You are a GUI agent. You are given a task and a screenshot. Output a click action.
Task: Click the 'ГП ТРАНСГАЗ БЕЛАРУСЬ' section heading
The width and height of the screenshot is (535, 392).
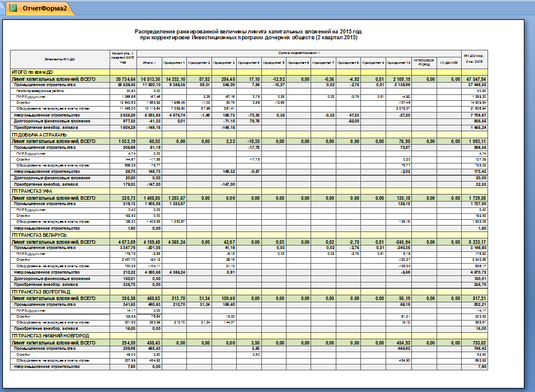(x=39, y=235)
